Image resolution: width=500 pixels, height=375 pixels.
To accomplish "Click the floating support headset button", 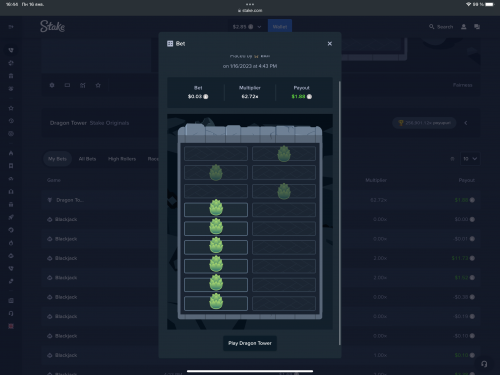I will [x=484, y=364].
